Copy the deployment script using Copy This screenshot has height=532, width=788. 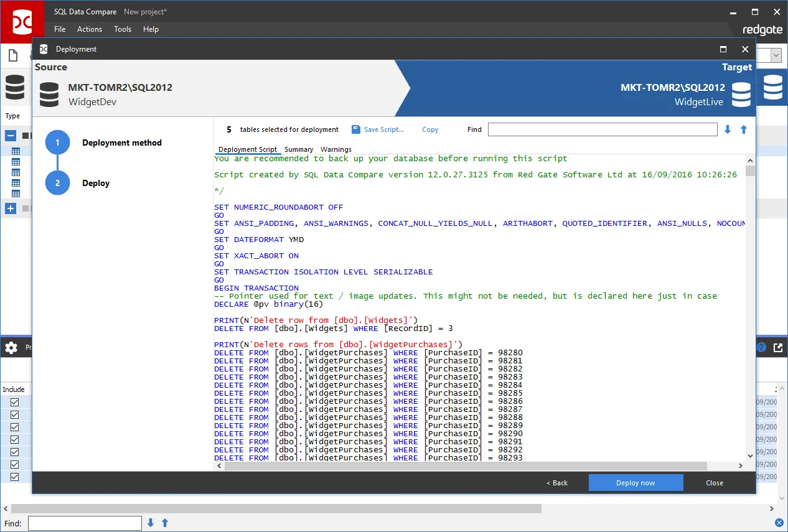pos(430,129)
